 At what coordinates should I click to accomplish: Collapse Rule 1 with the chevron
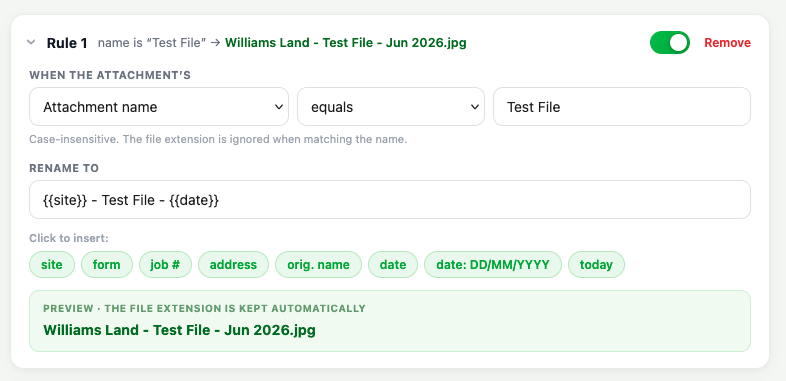coord(31,43)
